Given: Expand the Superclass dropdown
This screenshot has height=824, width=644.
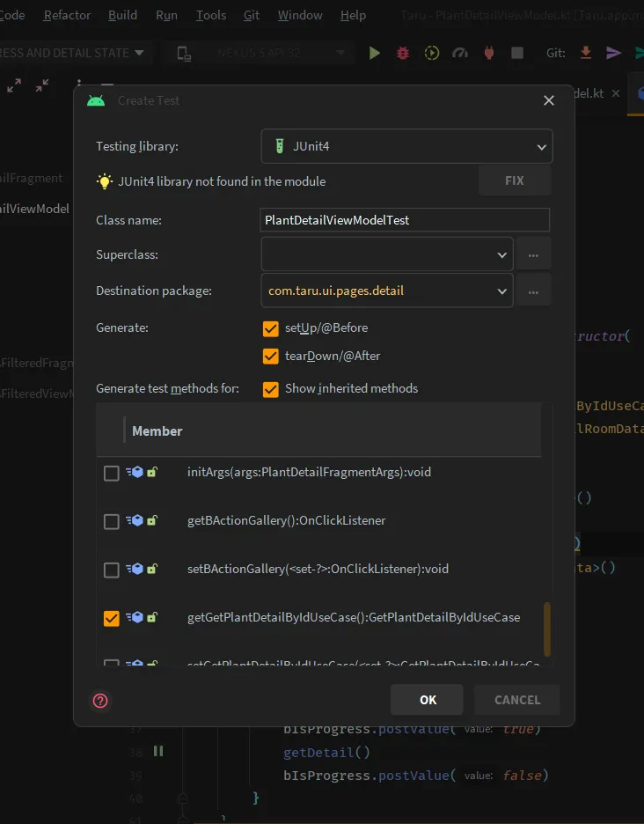Looking at the screenshot, I should pyautogui.click(x=501, y=255).
